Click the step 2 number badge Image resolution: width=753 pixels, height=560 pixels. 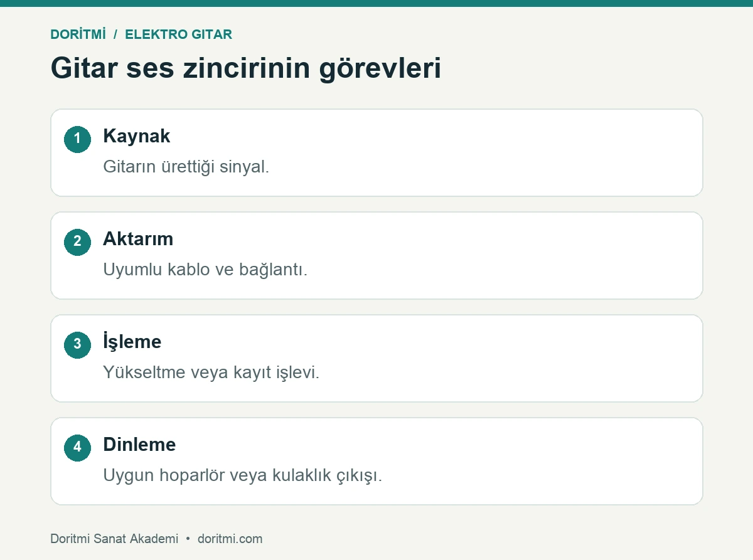(x=77, y=242)
